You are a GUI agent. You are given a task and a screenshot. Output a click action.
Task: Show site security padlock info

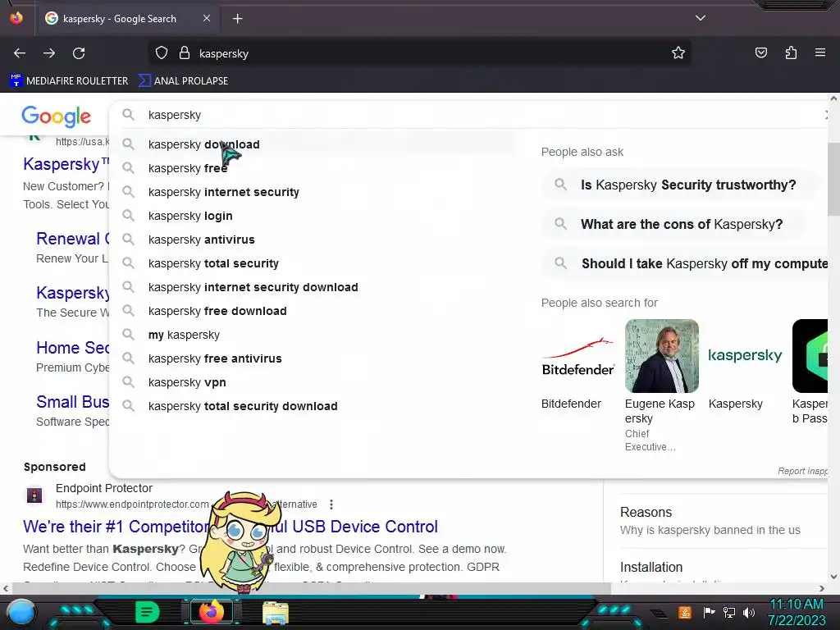pyautogui.click(x=185, y=53)
